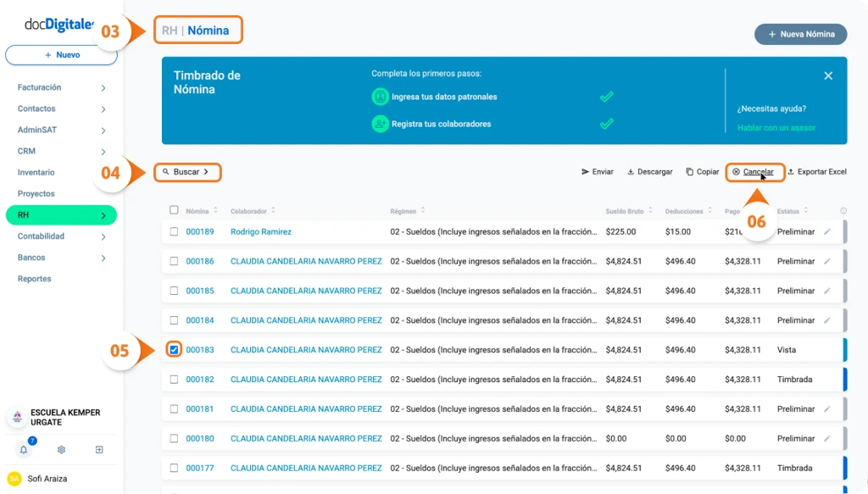Uncheck the box for nómina 000183
Image resolution: width=868 pixels, height=494 pixels.
[174, 350]
